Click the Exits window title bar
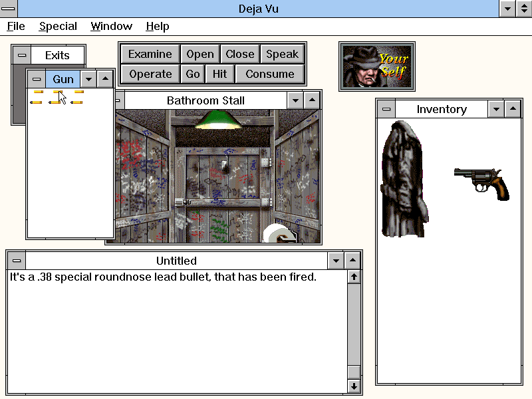The image size is (532, 399). [57, 55]
